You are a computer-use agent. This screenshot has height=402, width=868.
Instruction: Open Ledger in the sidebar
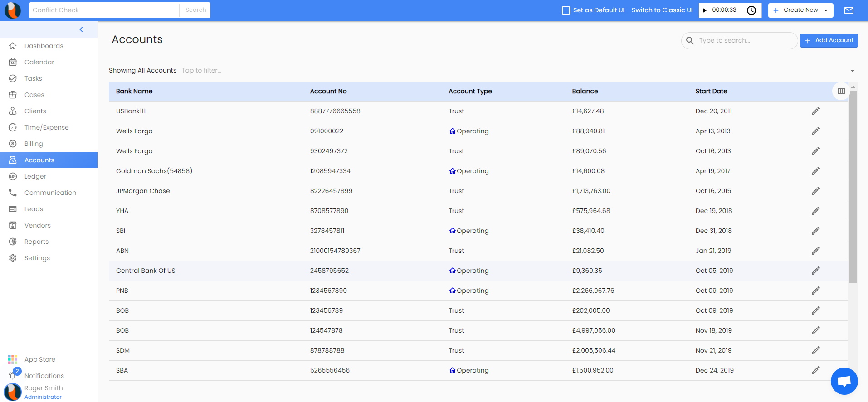click(35, 176)
